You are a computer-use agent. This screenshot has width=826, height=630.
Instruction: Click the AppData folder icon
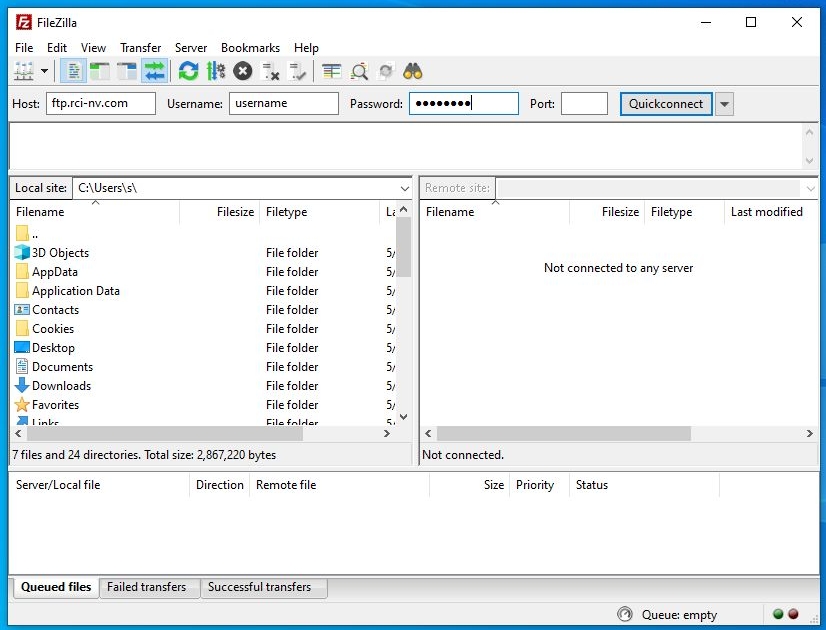pos(22,271)
